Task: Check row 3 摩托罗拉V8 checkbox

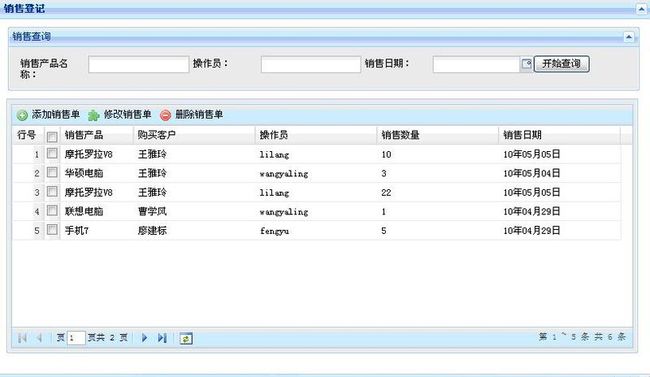Action: pos(52,191)
